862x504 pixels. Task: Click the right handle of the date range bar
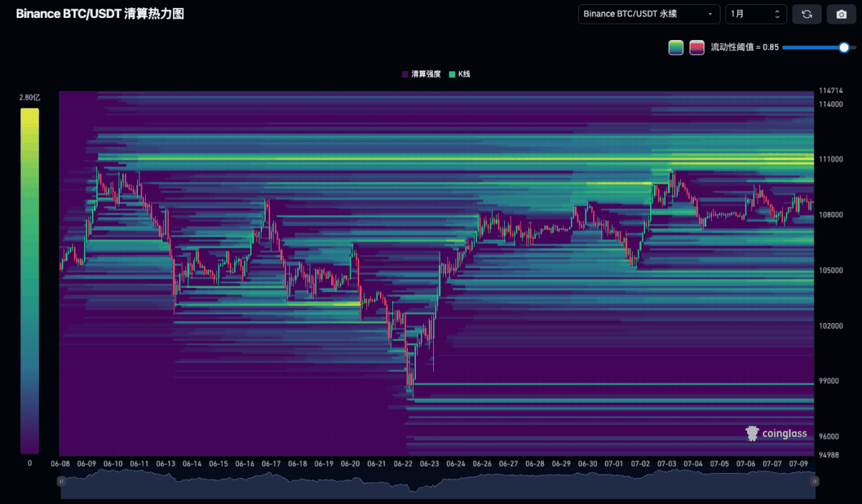pyautogui.click(x=815, y=482)
